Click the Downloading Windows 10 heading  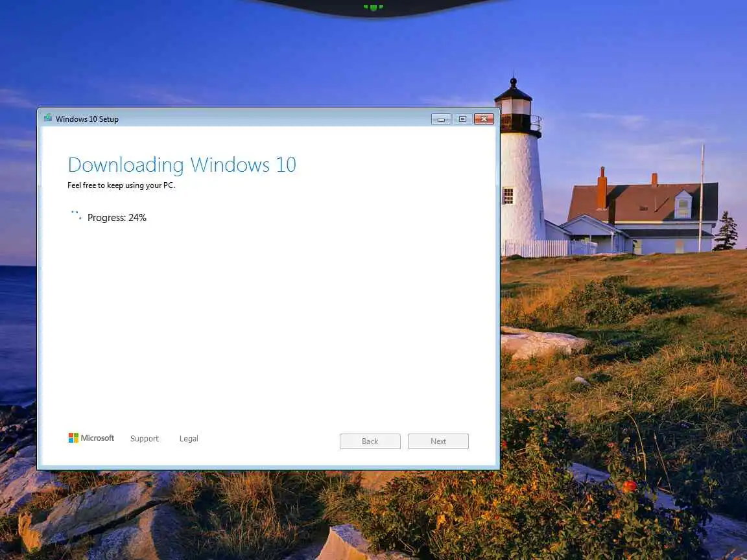point(182,165)
